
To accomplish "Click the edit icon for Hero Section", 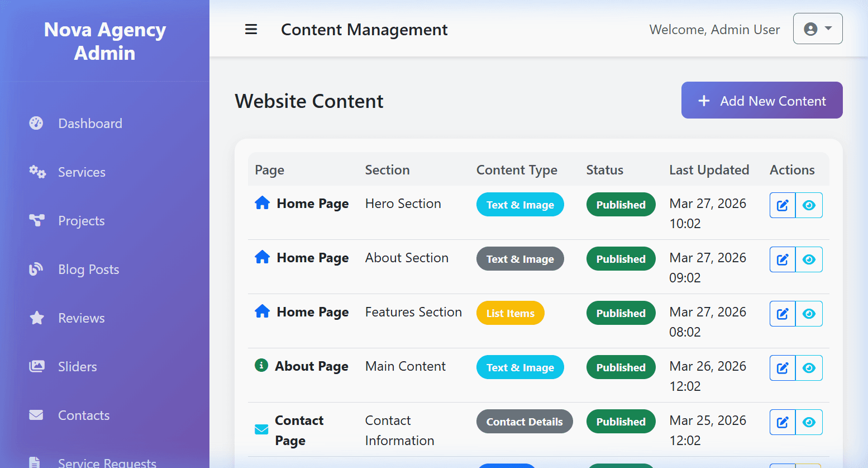I will coord(783,205).
